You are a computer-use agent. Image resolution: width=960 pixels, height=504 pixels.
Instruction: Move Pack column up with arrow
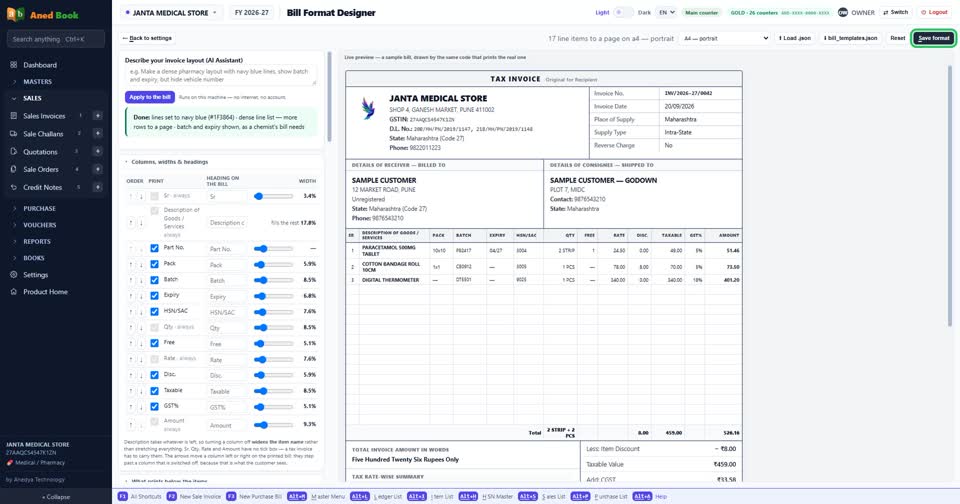(x=131, y=265)
